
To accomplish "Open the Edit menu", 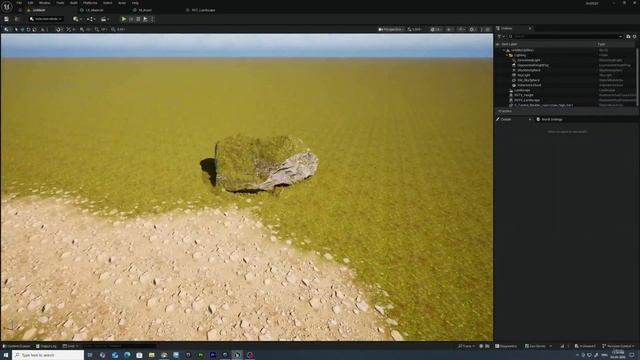I will click(x=30, y=3).
